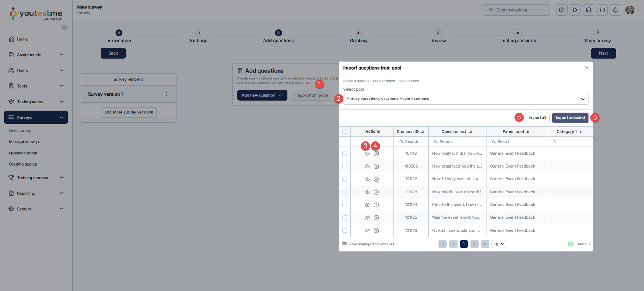Viewport: 644px width, 291px height.
Task: Open the chat message icon
Action: (x=602, y=10)
